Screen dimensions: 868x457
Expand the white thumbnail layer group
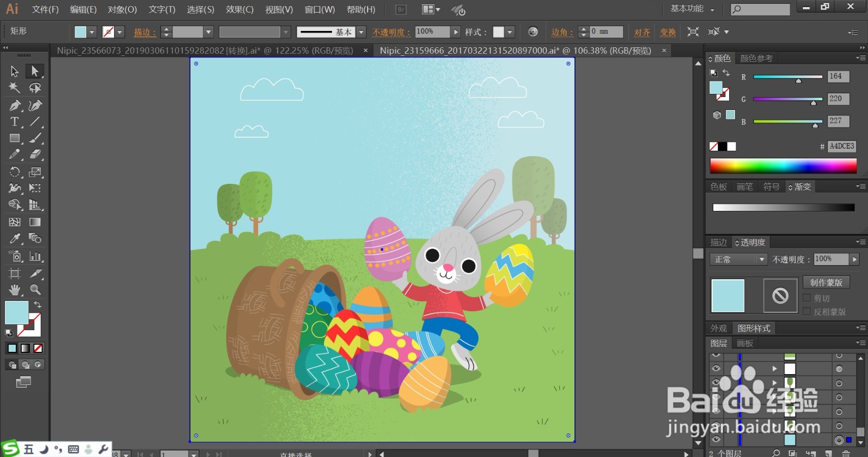click(x=775, y=369)
